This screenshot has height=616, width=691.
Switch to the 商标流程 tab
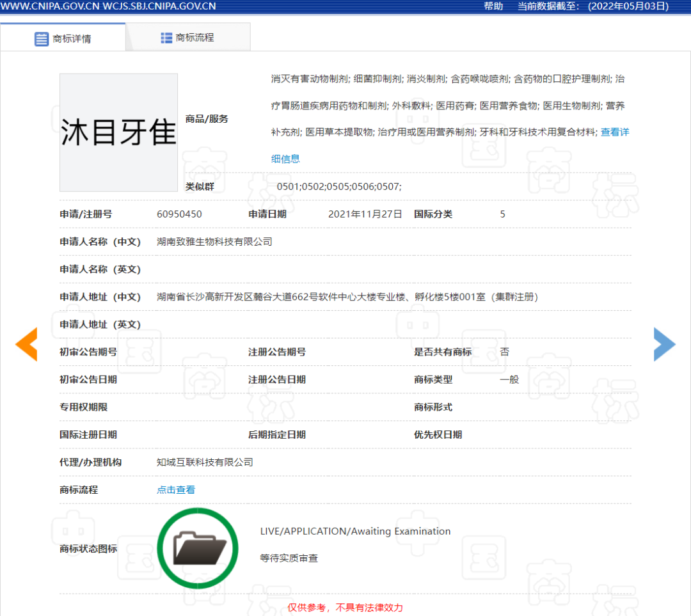click(188, 38)
